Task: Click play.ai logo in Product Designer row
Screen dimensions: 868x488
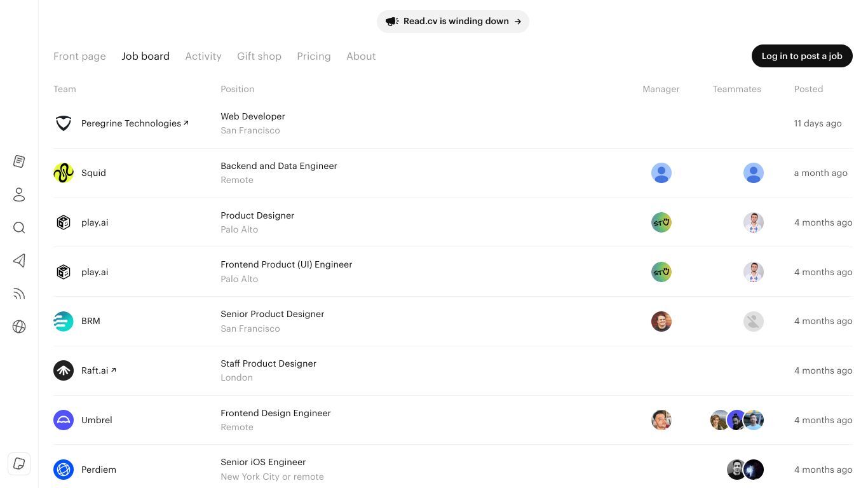Action: tap(64, 222)
